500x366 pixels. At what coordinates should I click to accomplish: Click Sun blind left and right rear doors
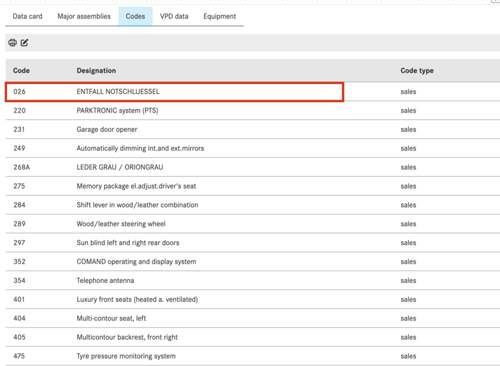[x=128, y=243]
